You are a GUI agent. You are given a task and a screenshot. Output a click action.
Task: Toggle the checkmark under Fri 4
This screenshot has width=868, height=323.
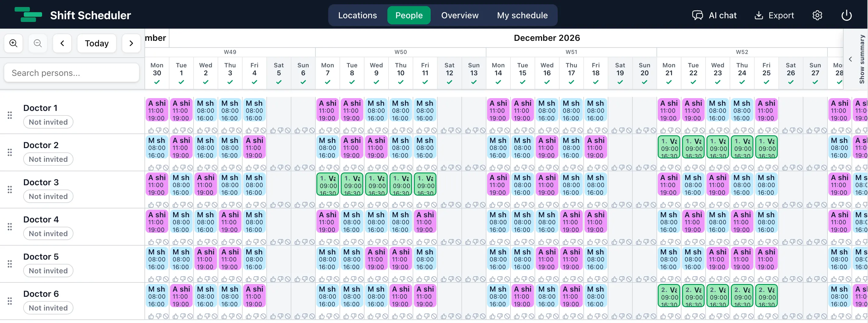(x=254, y=82)
